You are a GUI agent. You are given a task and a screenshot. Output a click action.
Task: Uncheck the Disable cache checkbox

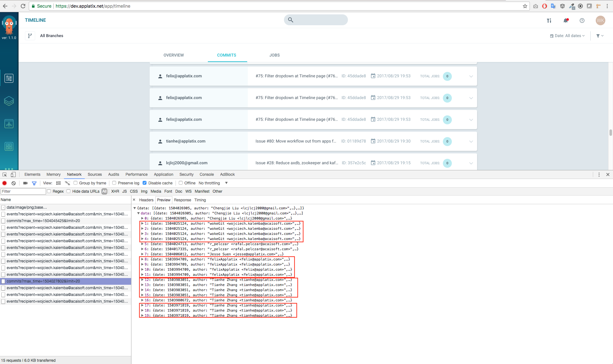click(145, 183)
